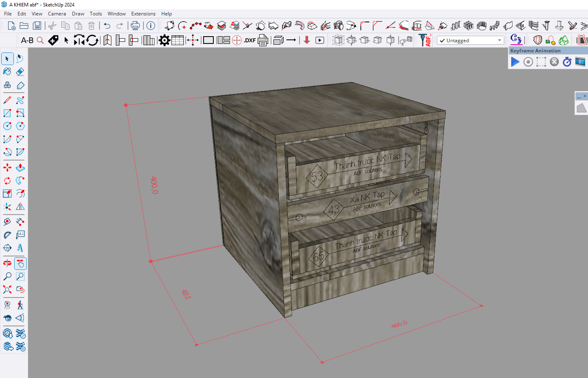Toggle the Select arrow tool

[7, 59]
